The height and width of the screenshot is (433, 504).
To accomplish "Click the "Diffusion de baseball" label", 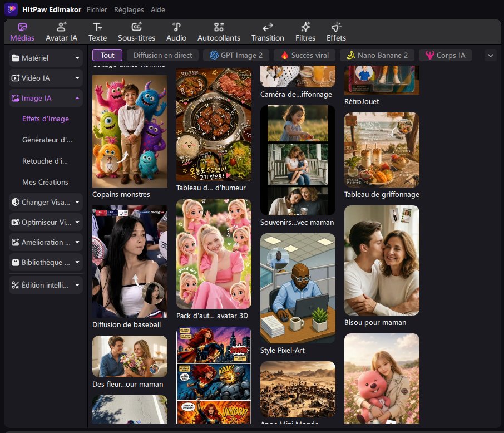I will pos(126,325).
